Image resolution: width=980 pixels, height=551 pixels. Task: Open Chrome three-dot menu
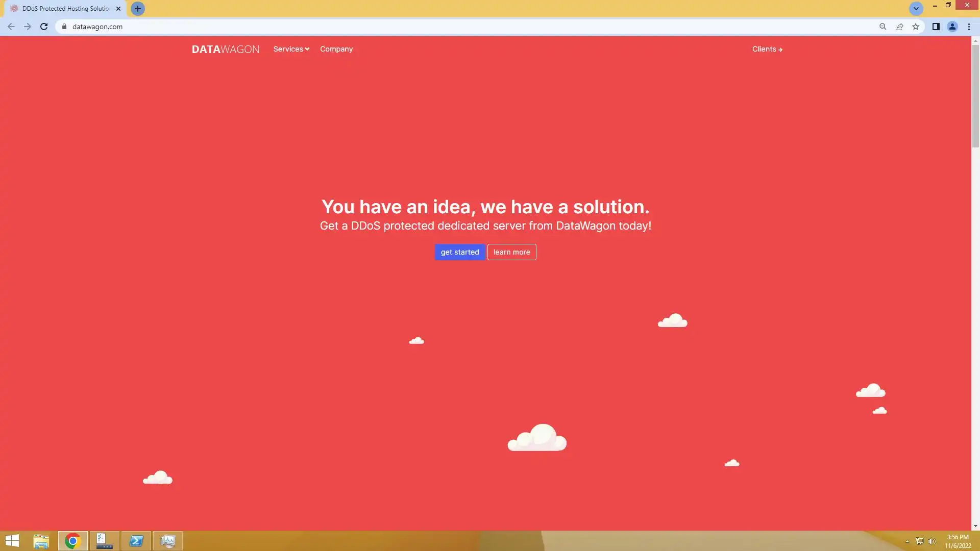point(969,27)
